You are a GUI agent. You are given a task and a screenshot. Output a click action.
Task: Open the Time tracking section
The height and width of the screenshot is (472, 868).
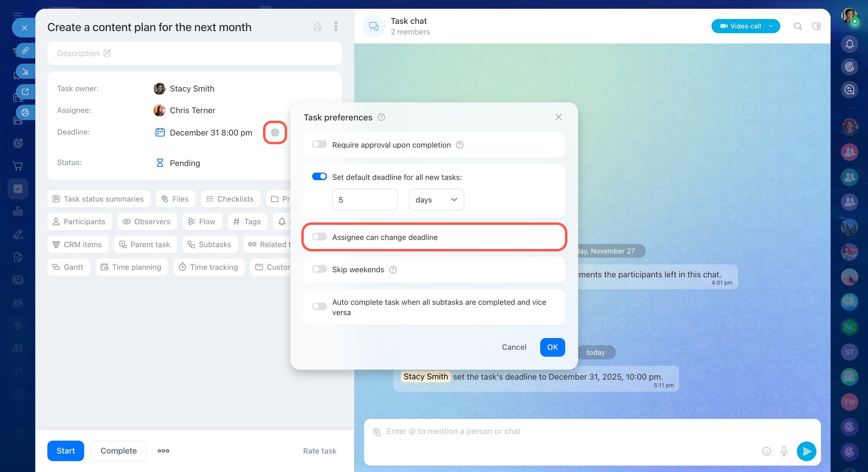(209, 267)
